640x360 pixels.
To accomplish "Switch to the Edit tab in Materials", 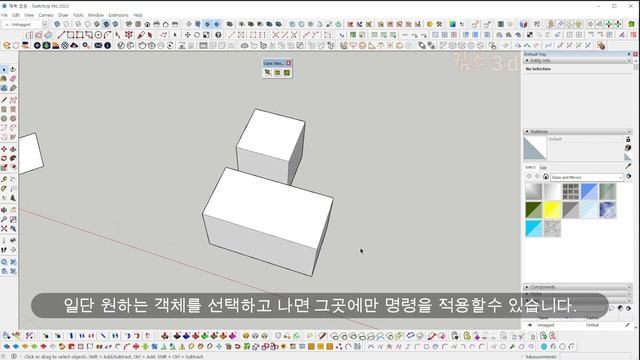I will (x=543, y=168).
